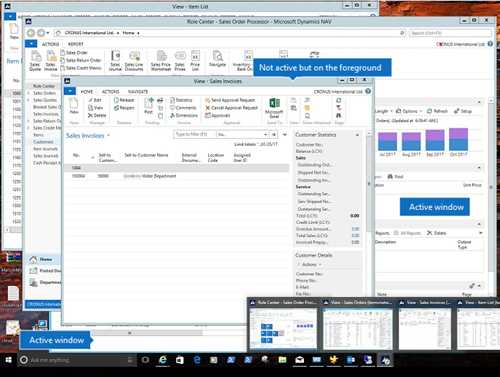
Task: Click the Back button in Role Center window
Action: pos(31,33)
